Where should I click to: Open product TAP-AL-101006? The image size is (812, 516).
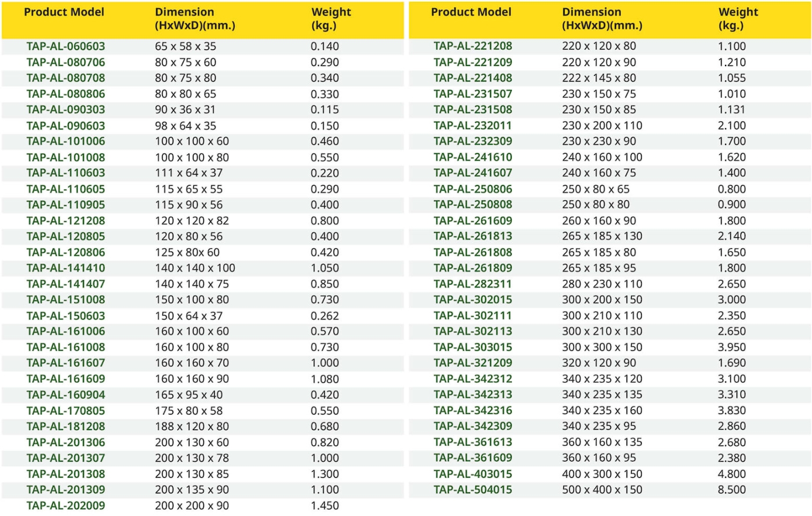tap(65, 141)
